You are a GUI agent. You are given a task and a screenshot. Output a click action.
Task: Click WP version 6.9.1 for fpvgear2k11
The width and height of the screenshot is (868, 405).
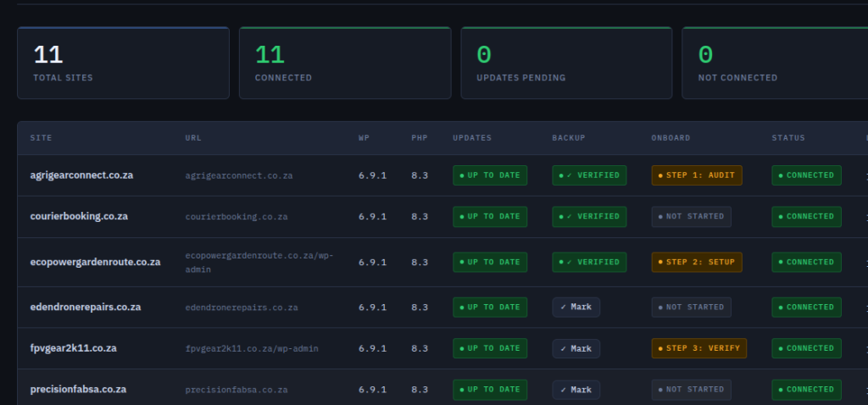[373, 348]
